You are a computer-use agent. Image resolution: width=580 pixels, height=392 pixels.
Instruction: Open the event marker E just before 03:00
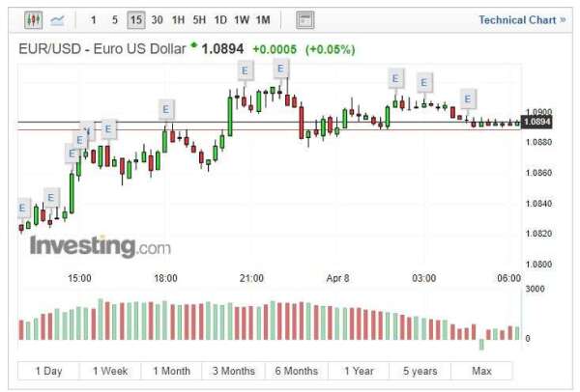coord(395,78)
